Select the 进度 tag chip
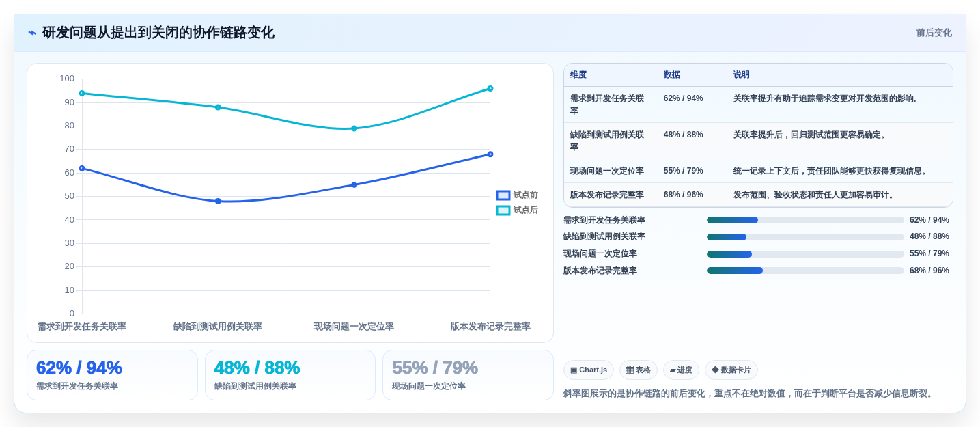This screenshot has width=980, height=427. pyautogui.click(x=681, y=370)
